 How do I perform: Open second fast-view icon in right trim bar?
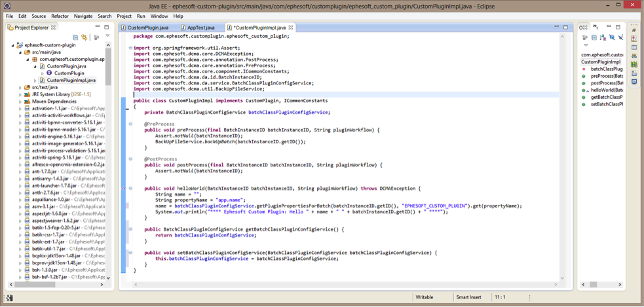pyautogui.click(x=634, y=39)
